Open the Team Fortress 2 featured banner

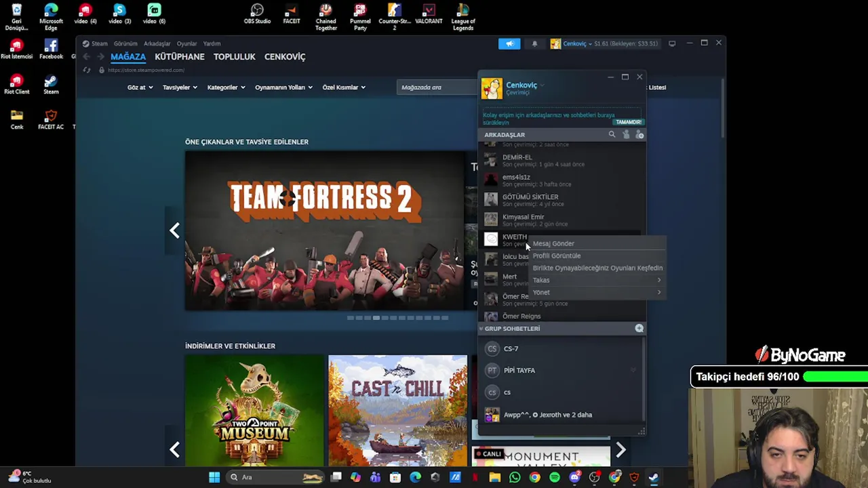pyautogui.click(x=325, y=230)
